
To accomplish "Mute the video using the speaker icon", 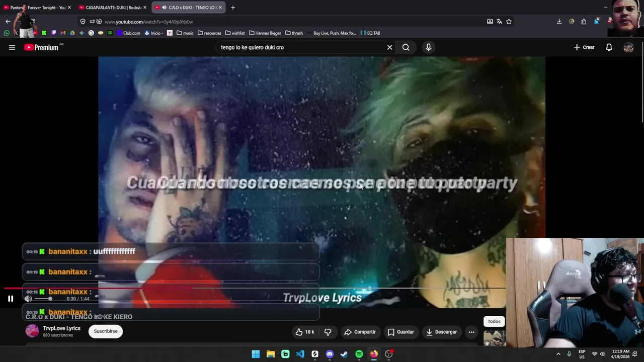I will (x=28, y=299).
